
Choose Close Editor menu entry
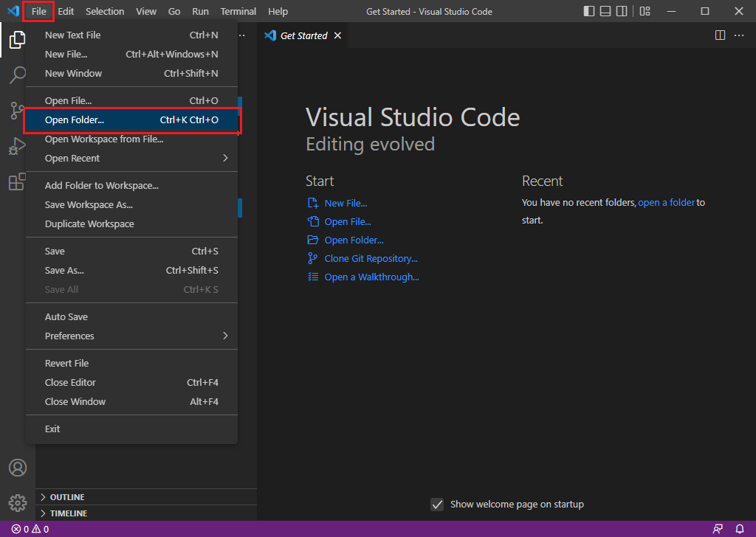click(131, 382)
